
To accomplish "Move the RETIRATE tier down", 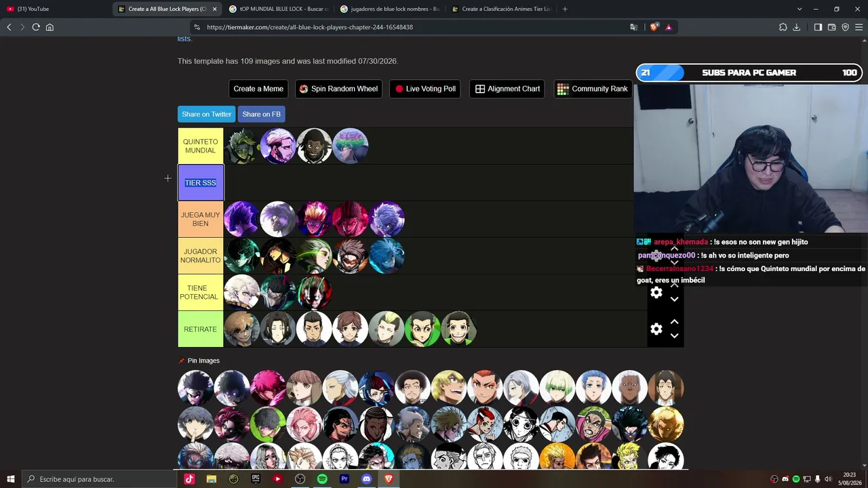I will click(674, 336).
